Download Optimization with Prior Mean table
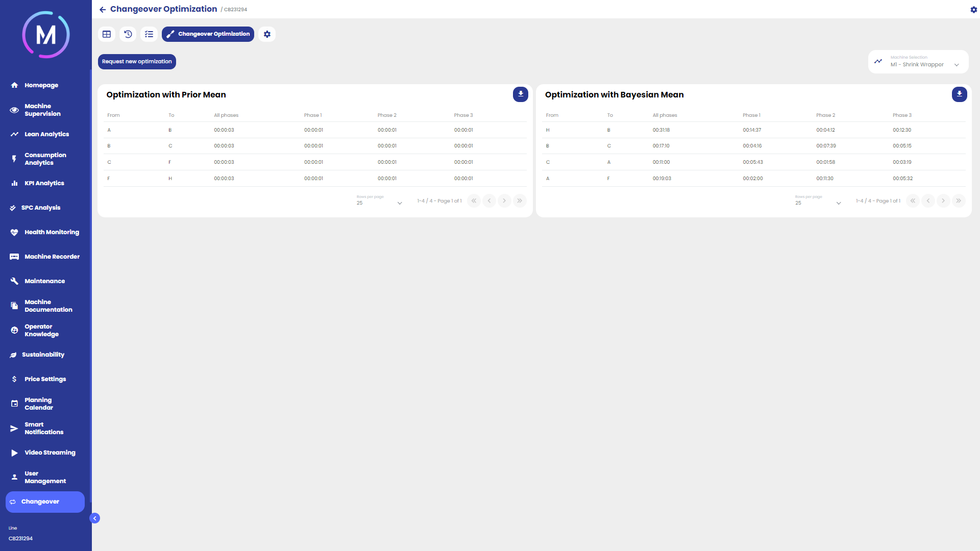The image size is (980, 551). click(520, 94)
